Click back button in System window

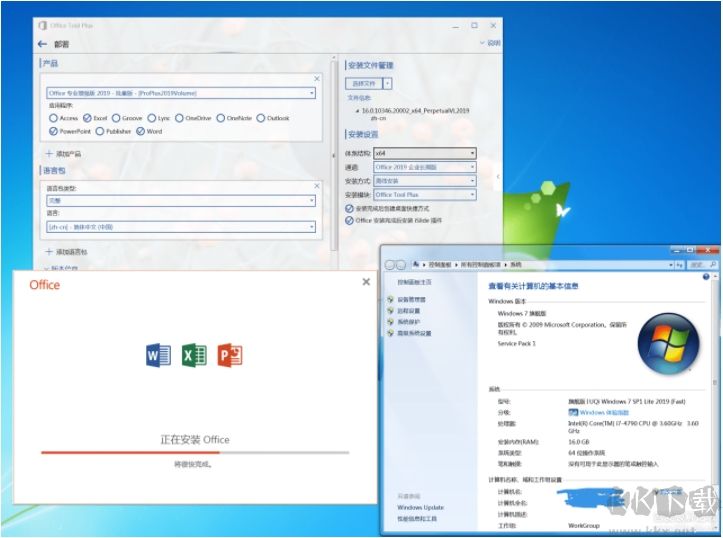390,265
